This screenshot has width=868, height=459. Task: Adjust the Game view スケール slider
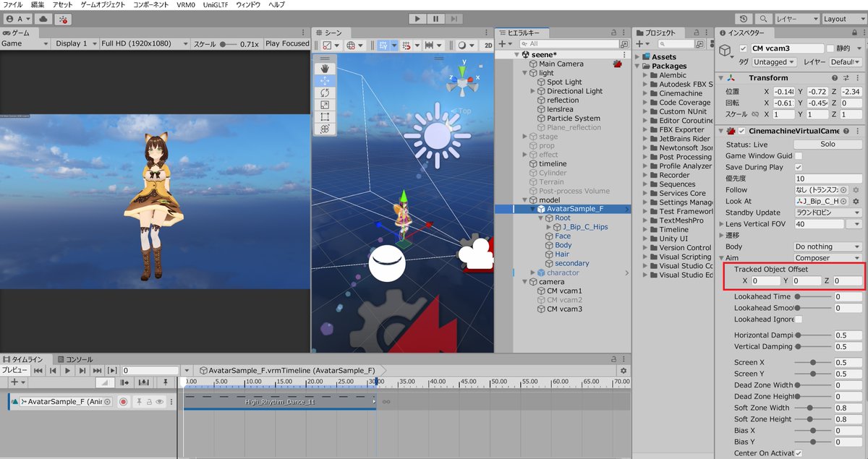[x=228, y=44]
